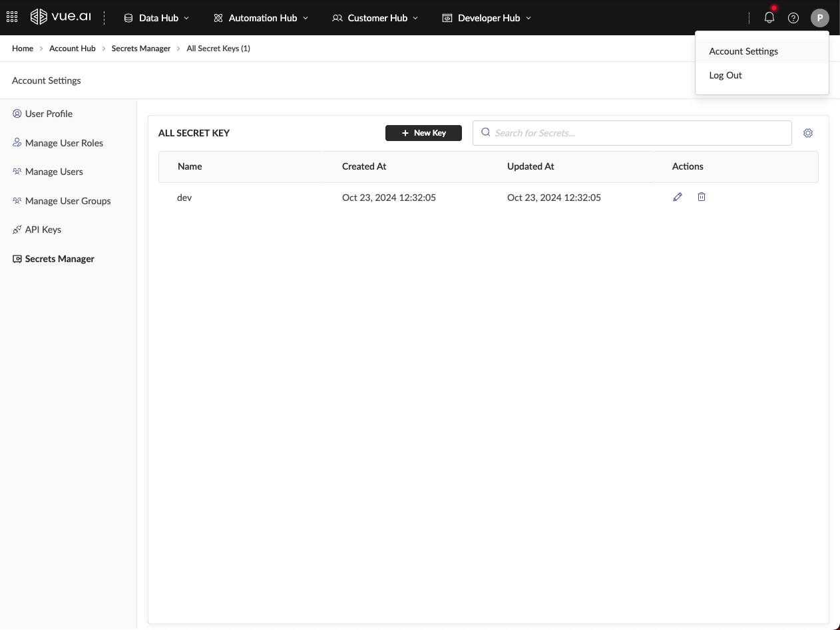Expand the Data Hub dropdown
Image resolution: width=840 pixels, height=630 pixels.
pos(157,18)
